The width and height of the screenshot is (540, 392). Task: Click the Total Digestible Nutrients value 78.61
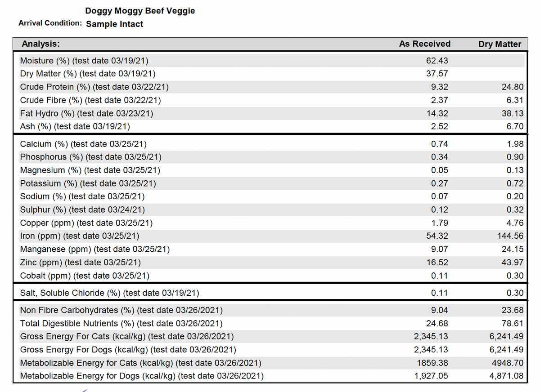(x=513, y=323)
